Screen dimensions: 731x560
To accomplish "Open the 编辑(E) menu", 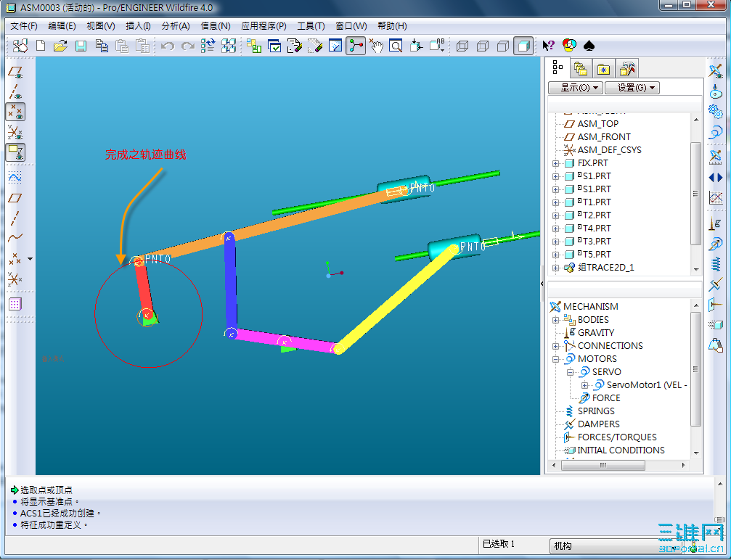I will pos(62,26).
